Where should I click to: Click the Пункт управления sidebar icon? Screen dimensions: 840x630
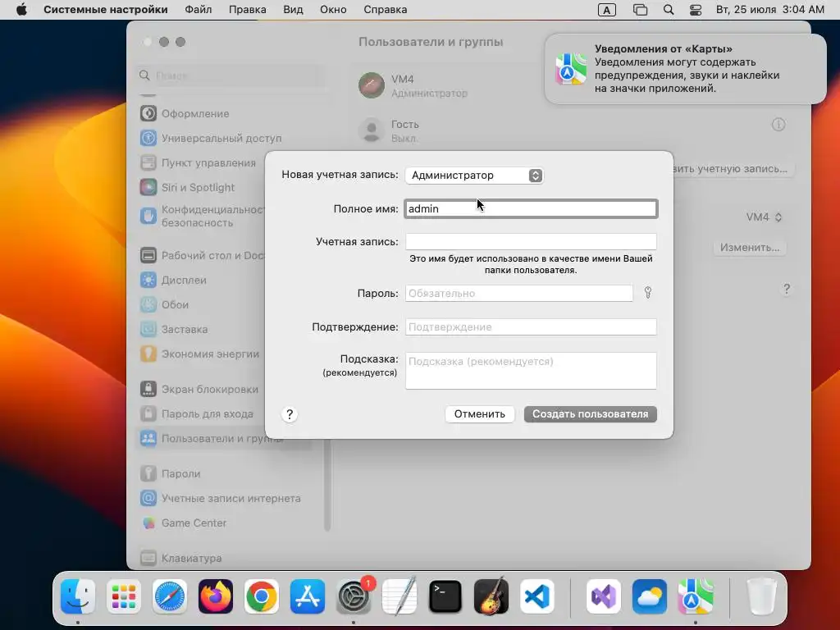coord(148,163)
